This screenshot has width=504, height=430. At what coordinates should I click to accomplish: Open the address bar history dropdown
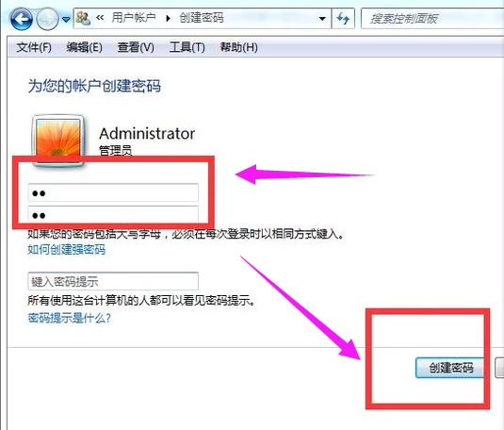pos(322,19)
